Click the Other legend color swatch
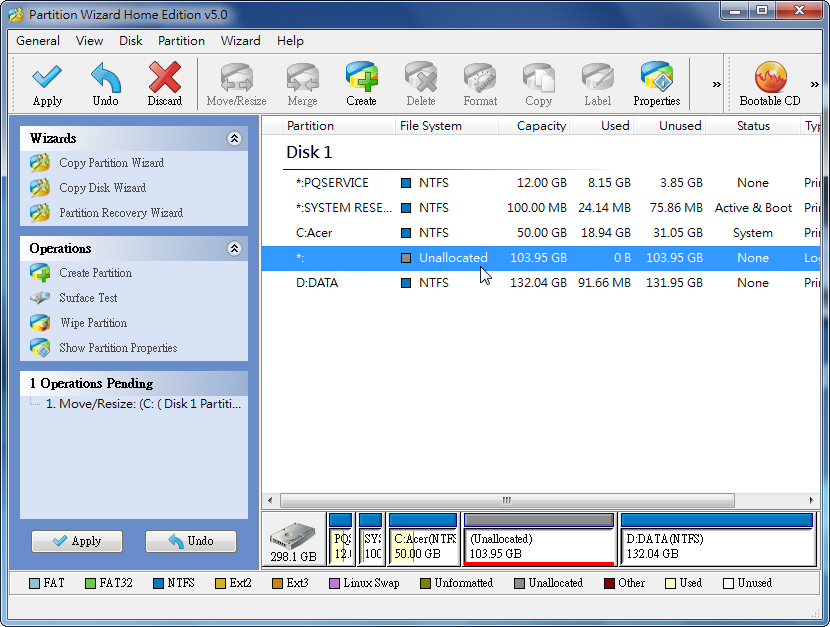The width and height of the screenshot is (830, 627). (609, 584)
